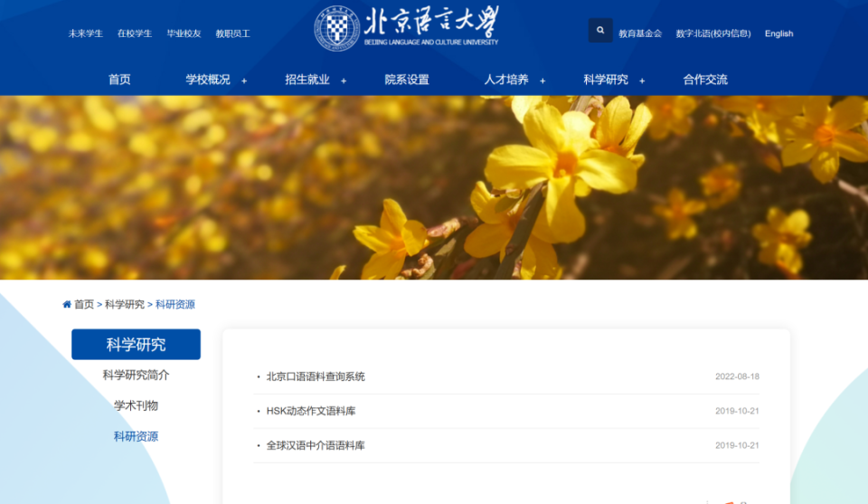868x504 pixels.
Task: Expand the 科学研究 plus submenu
Action: (x=642, y=81)
